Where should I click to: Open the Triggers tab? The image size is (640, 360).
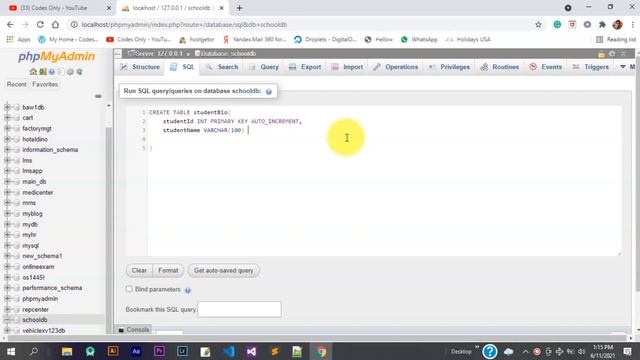click(591, 67)
